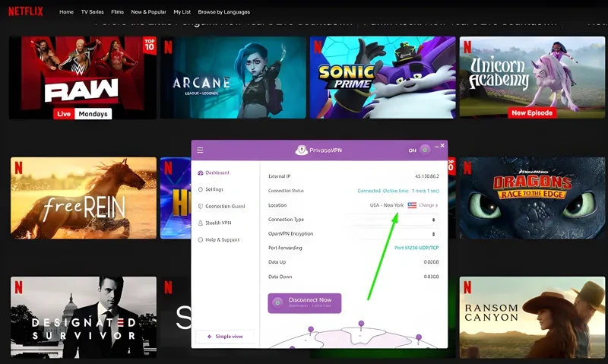Open the Sonic Prime thumbnail
This screenshot has height=364, width=608.
click(383, 78)
